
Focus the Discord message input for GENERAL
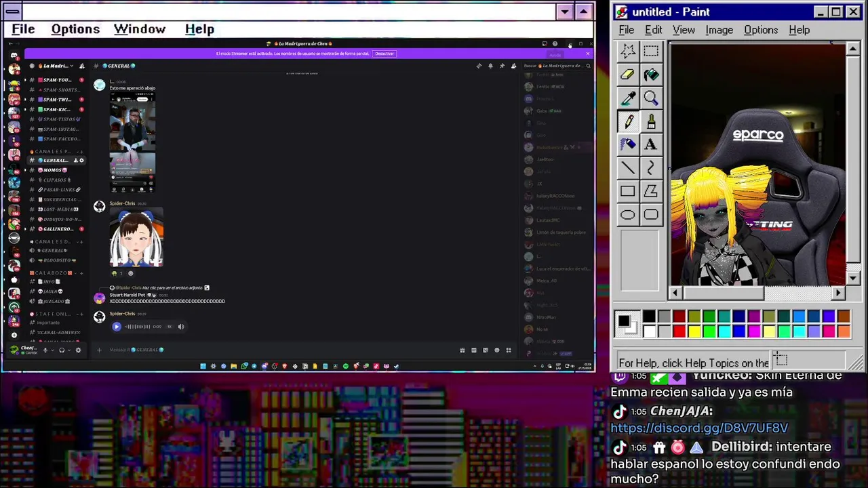coord(281,350)
